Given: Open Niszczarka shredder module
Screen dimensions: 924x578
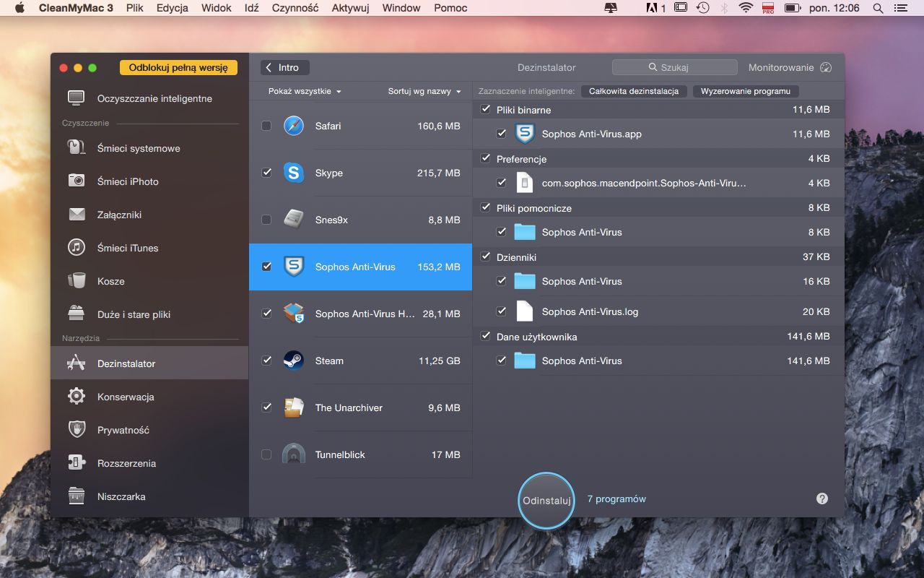Looking at the screenshot, I should click(x=149, y=496).
